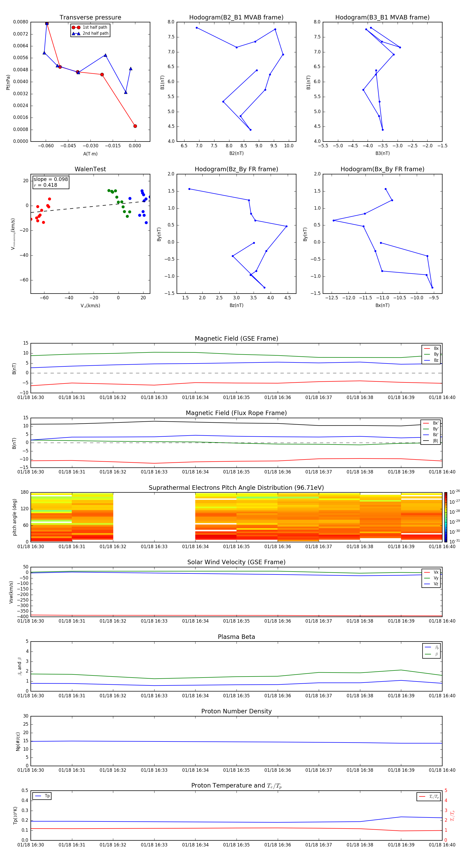Click the 'Hodogram(B3_B1 MVAB frame)' title
The height and width of the screenshot is (868, 473).
(382, 18)
